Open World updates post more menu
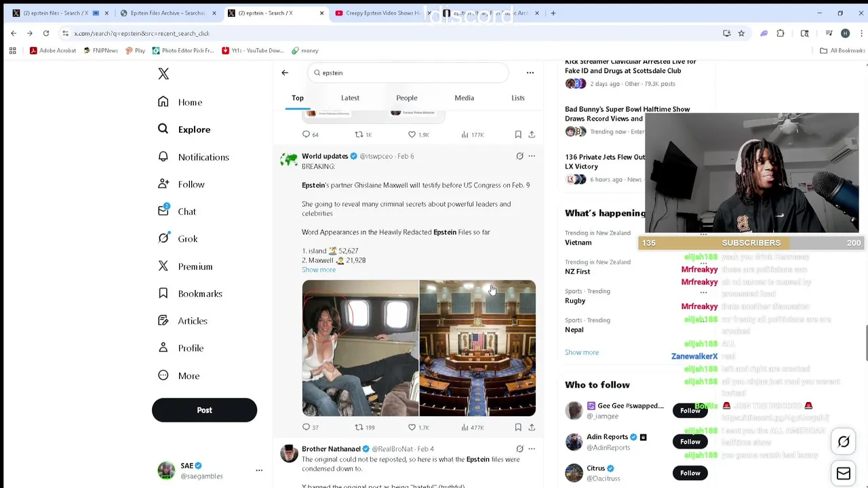The width and height of the screenshot is (868, 488). 532,156
